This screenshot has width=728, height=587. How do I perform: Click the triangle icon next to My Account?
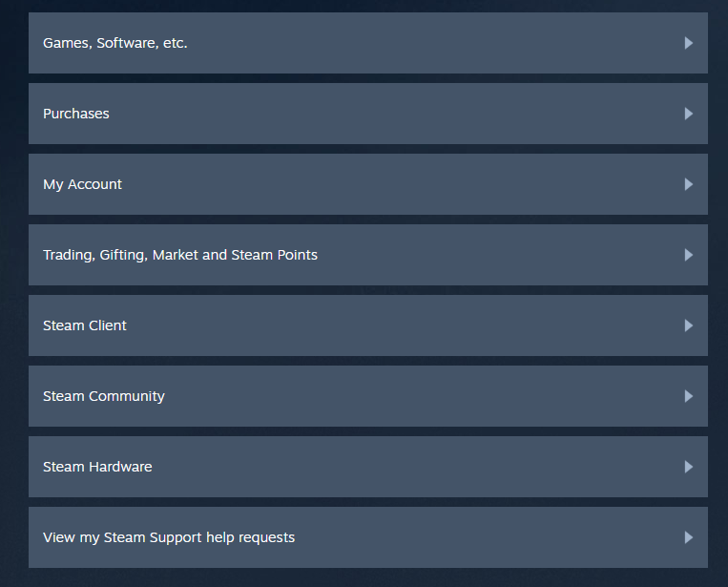coord(689,184)
